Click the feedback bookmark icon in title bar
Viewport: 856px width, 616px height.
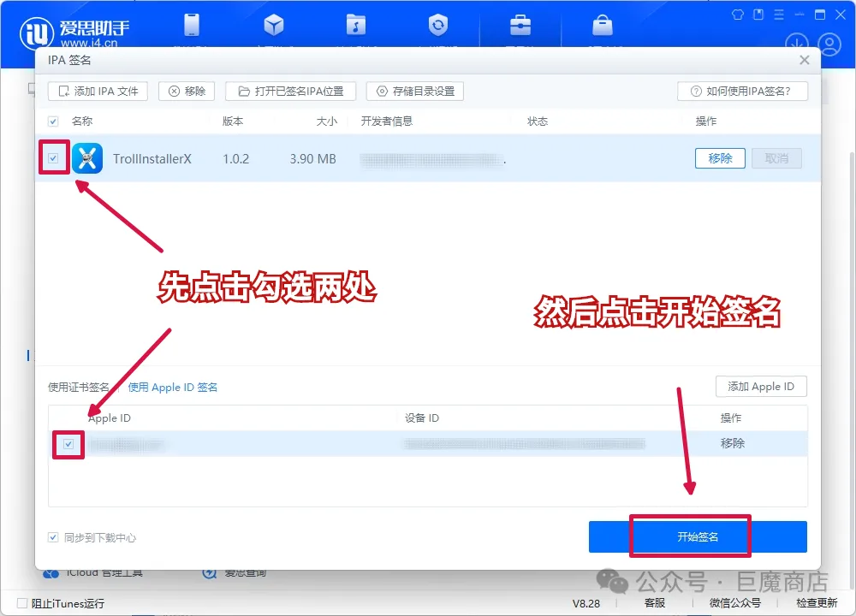click(x=758, y=15)
